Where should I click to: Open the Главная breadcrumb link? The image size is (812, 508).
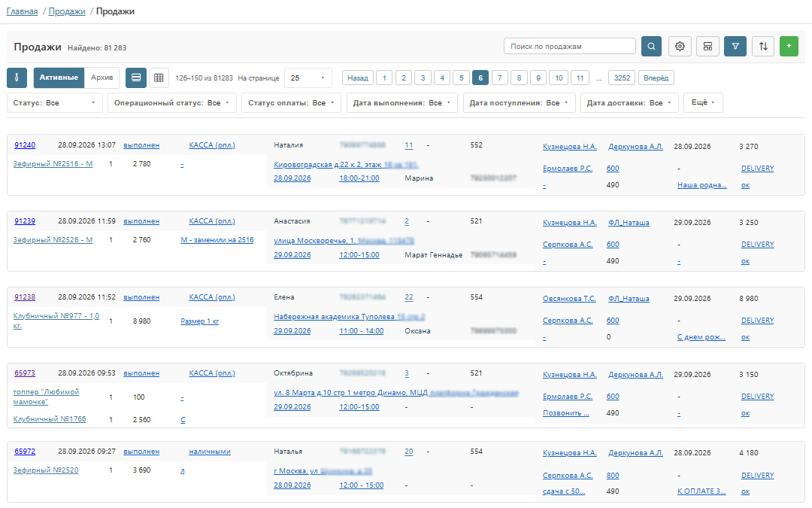[22, 11]
